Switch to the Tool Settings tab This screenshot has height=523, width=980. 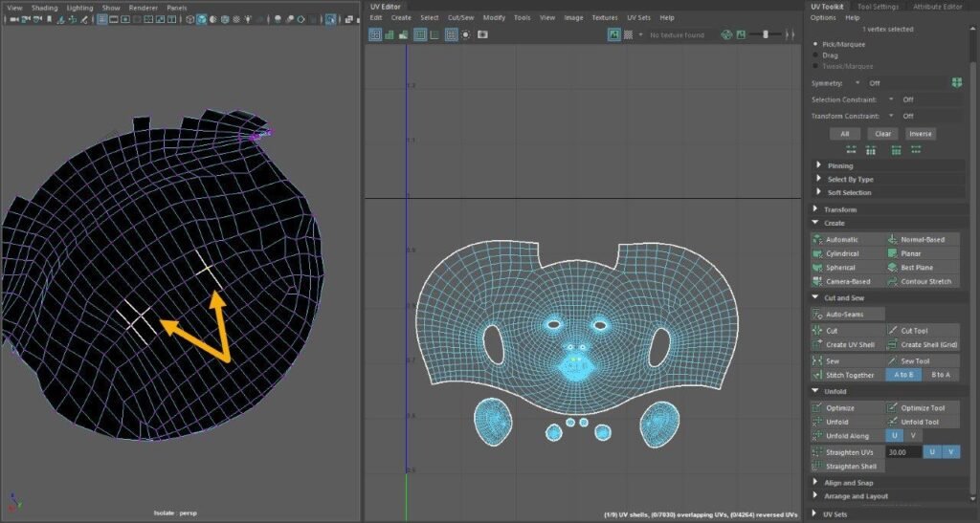[879, 7]
